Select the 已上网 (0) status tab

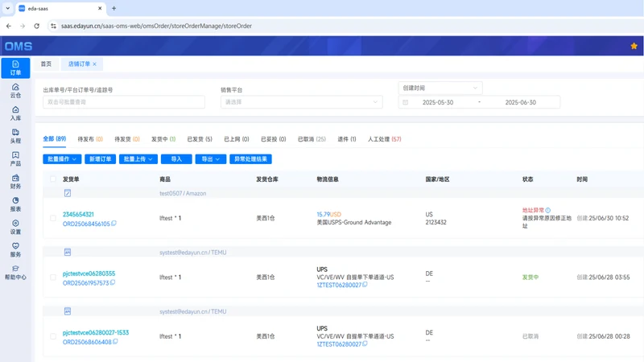237,139
